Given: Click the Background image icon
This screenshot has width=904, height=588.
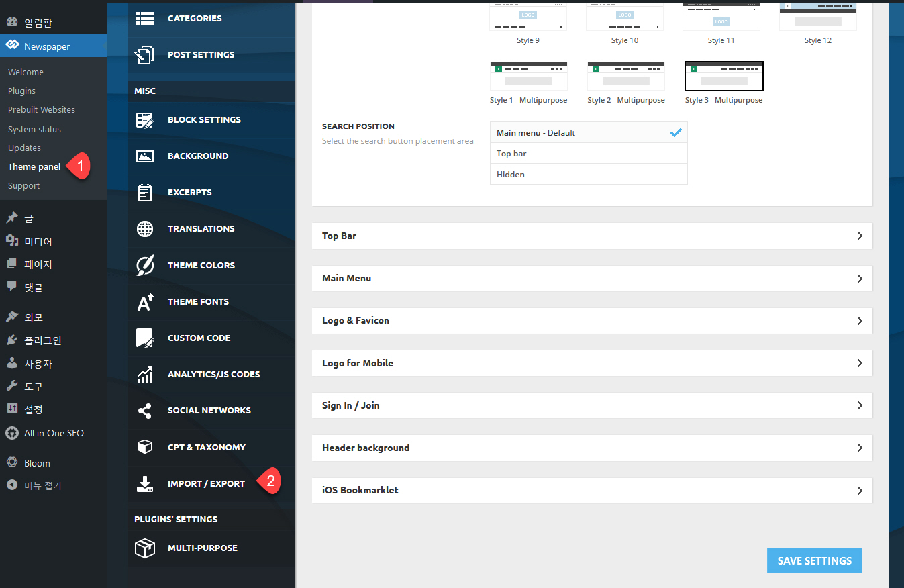Looking at the screenshot, I should pos(144,156).
